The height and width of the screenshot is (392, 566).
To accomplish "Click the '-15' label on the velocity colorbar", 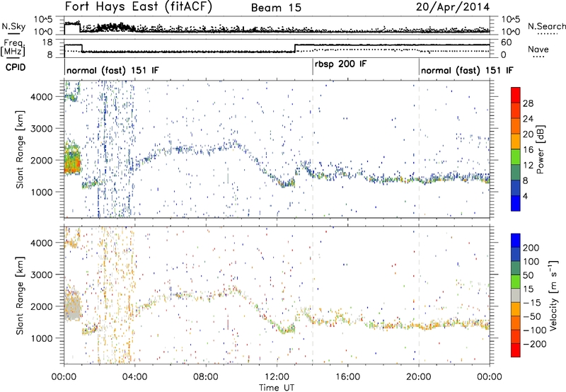I will (x=531, y=303).
